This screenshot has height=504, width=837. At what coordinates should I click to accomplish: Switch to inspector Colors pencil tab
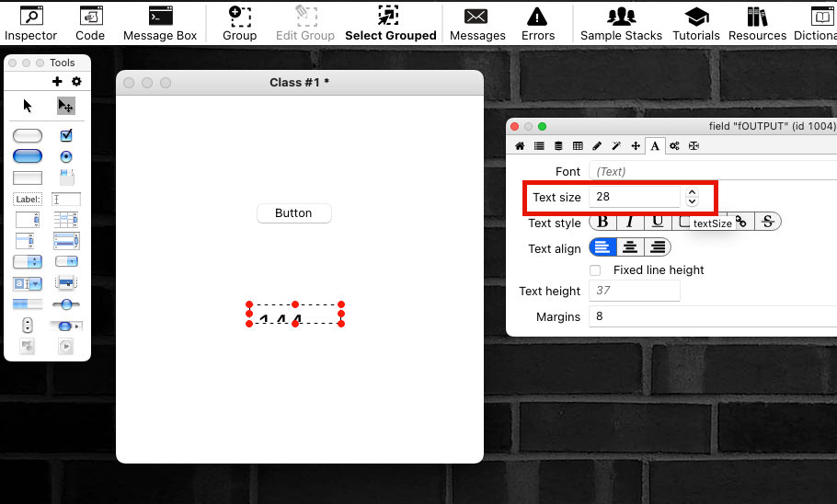pos(597,145)
